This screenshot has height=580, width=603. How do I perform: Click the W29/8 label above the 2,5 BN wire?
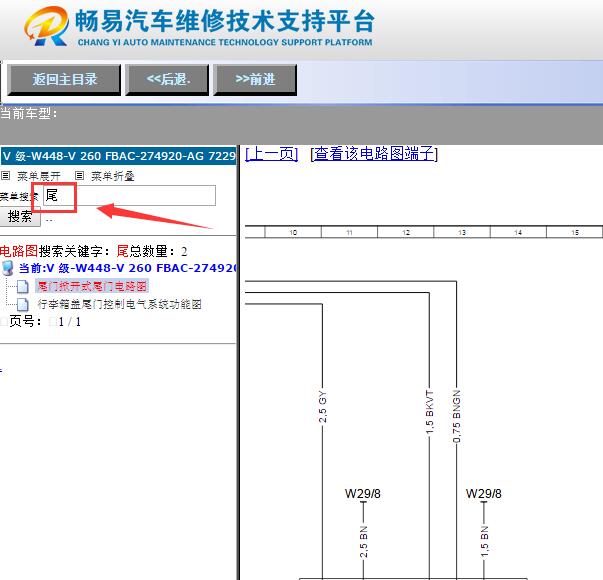tap(363, 493)
